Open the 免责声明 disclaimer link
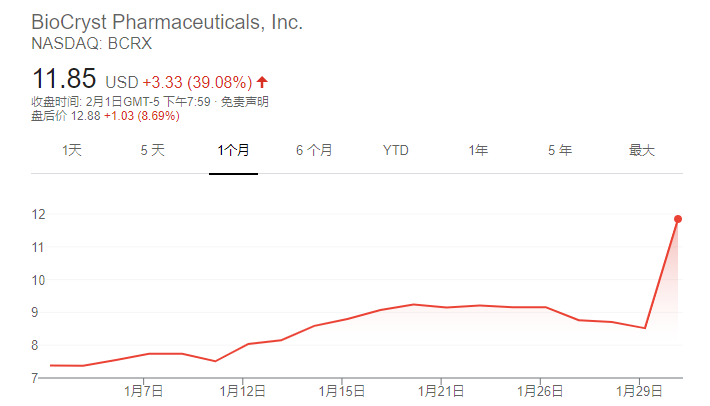 click(x=245, y=101)
